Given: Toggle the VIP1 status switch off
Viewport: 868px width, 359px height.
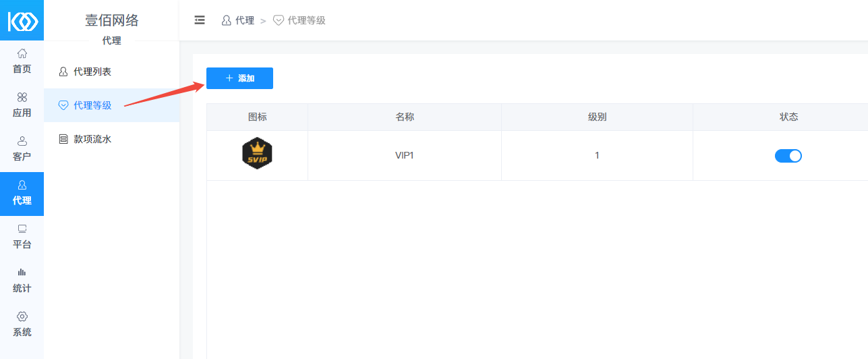Looking at the screenshot, I should pyautogui.click(x=788, y=156).
